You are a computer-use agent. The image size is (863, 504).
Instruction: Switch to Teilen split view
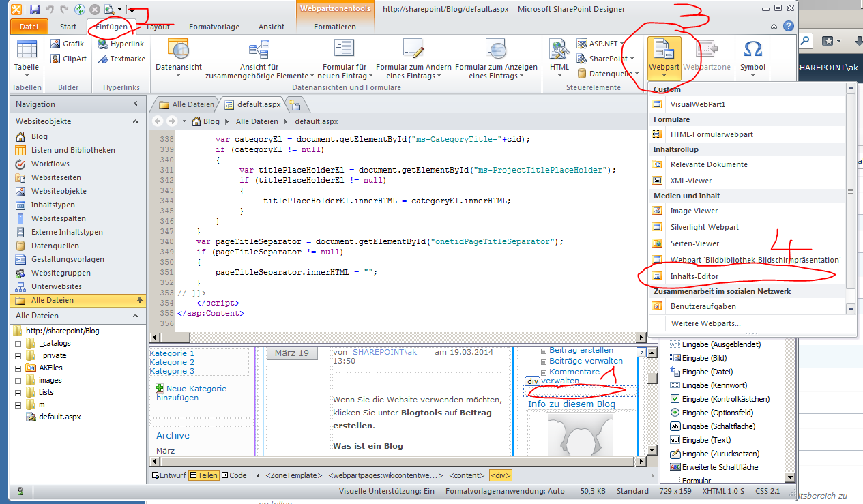point(204,475)
